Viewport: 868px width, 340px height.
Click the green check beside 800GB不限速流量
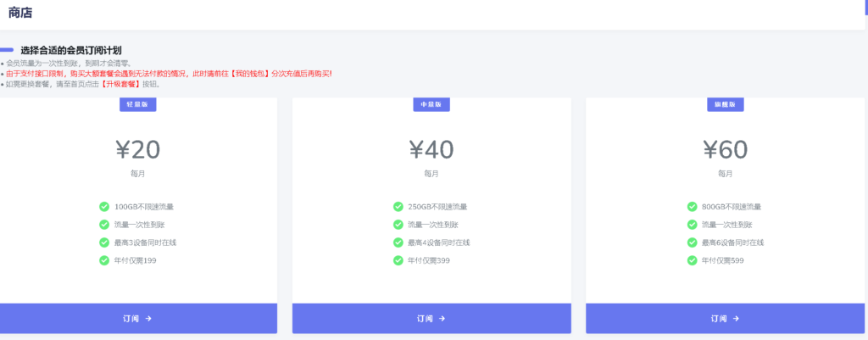pos(692,207)
